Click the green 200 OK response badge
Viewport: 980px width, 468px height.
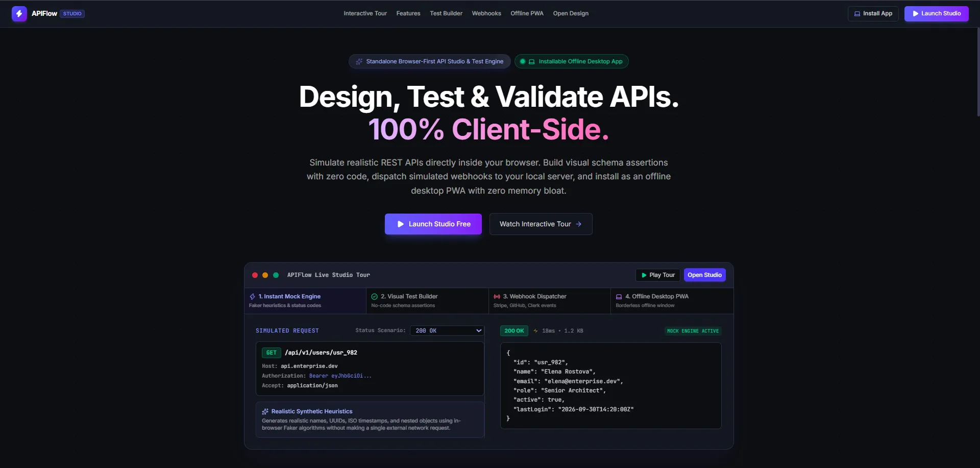[514, 331]
